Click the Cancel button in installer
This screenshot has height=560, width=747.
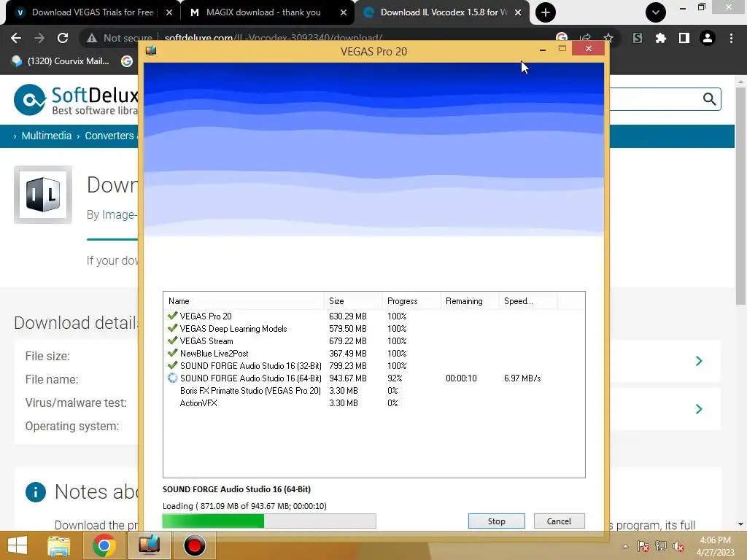pyautogui.click(x=559, y=521)
